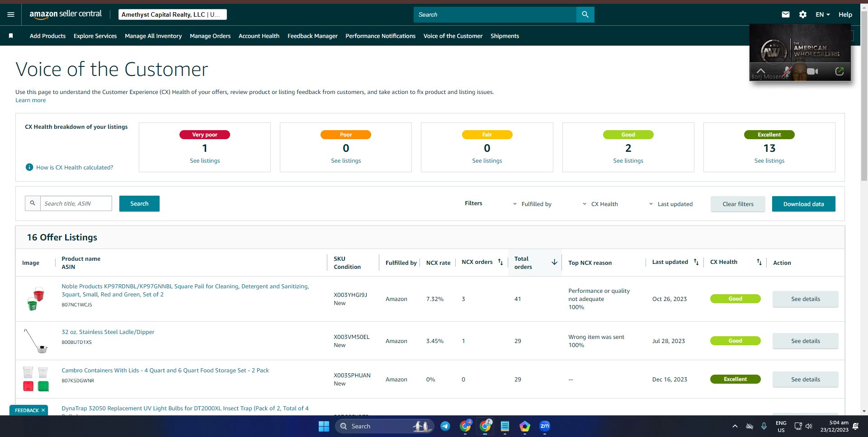Open the first Chrome taskbar icon
The image size is (868, 437).
point(465,426)
